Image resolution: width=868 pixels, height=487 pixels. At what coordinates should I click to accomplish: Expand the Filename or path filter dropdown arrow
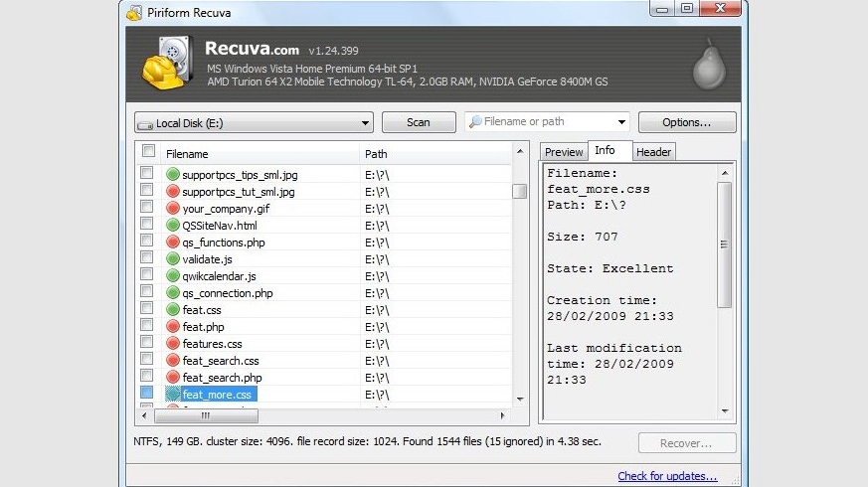(x=621, y=121)
